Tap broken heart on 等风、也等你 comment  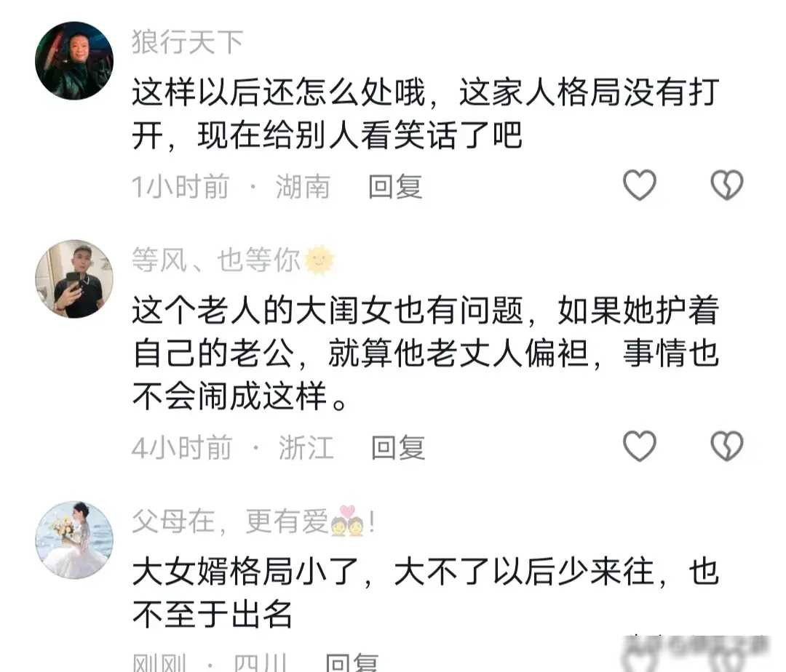pyautogui.click(x=727, y=446)
